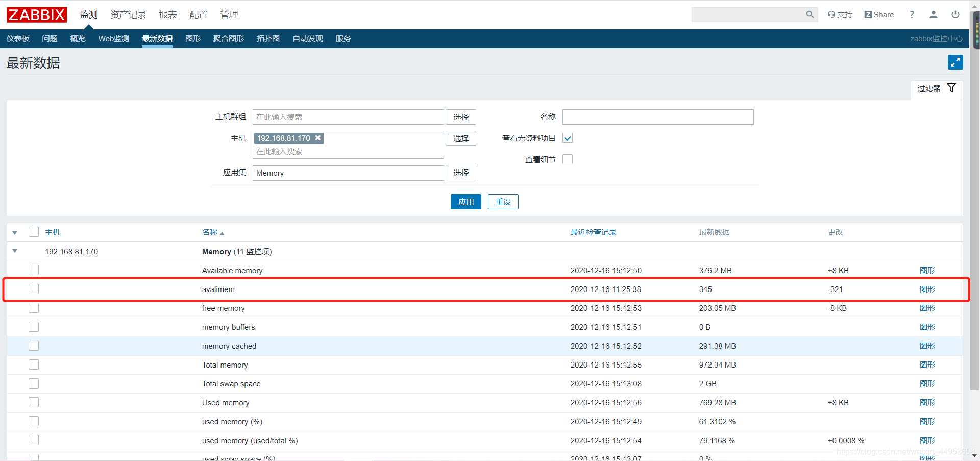Go to the overview submenu
This screenshot has height=461, width=980.
tap(78, 39)
